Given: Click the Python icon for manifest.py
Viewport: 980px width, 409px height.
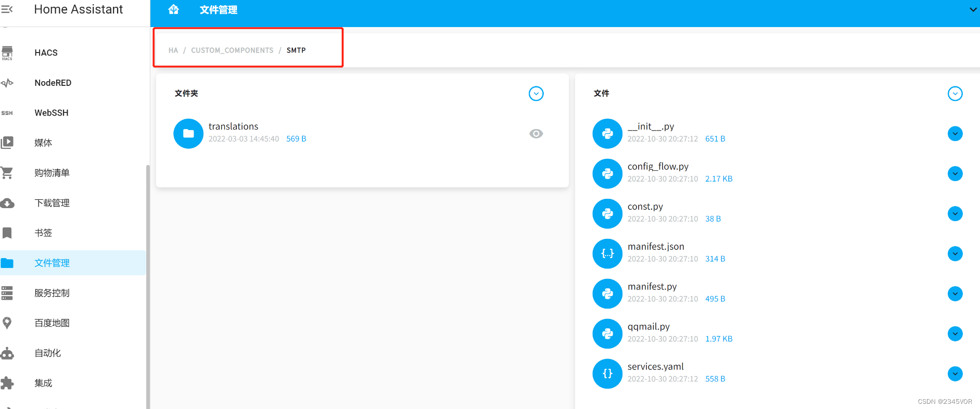Looking at the screenshot, I should click(607, 294).
